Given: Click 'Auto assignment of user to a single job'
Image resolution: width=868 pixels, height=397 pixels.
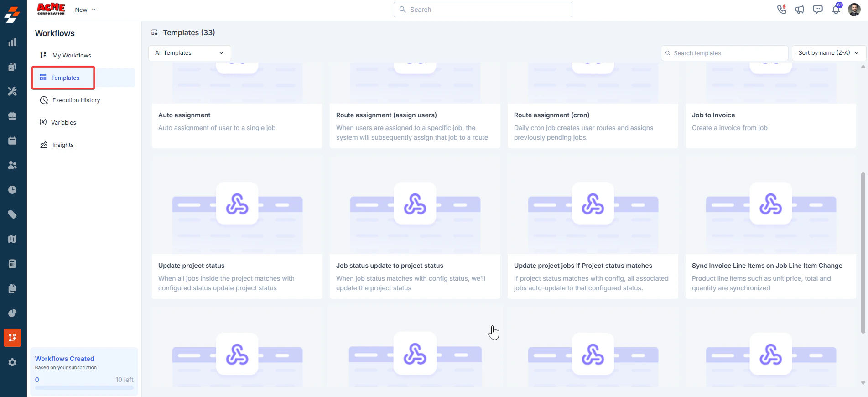Looking at the screenshot, I should pos(217,128).
